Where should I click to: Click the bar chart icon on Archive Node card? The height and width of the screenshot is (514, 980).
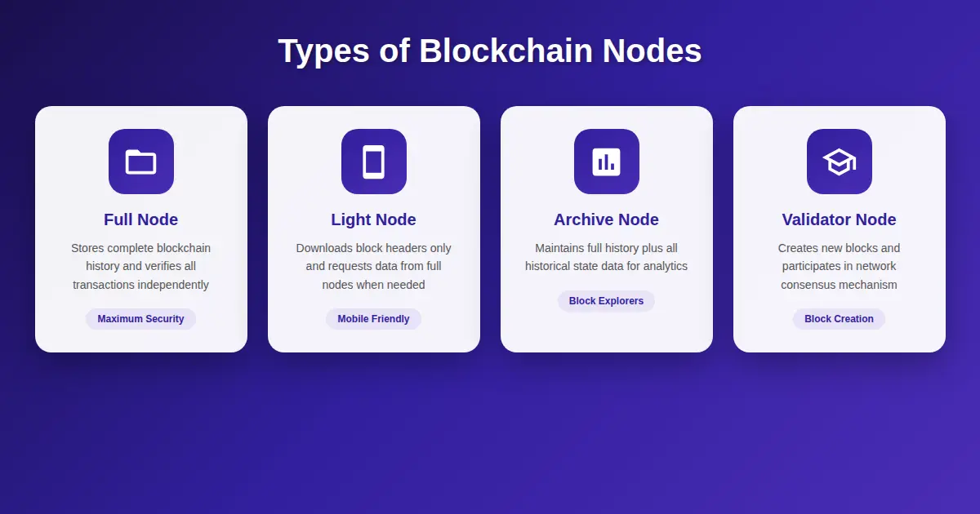coord(606,162)
